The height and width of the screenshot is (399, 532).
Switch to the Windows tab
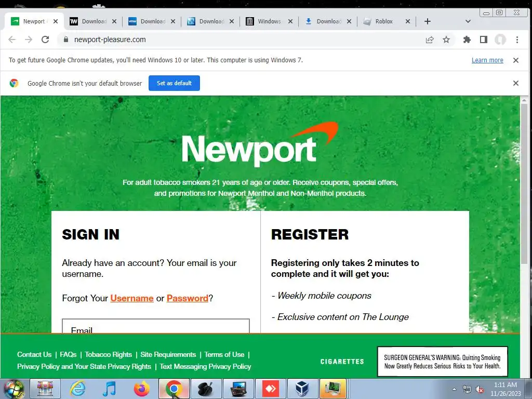(269, 21)
